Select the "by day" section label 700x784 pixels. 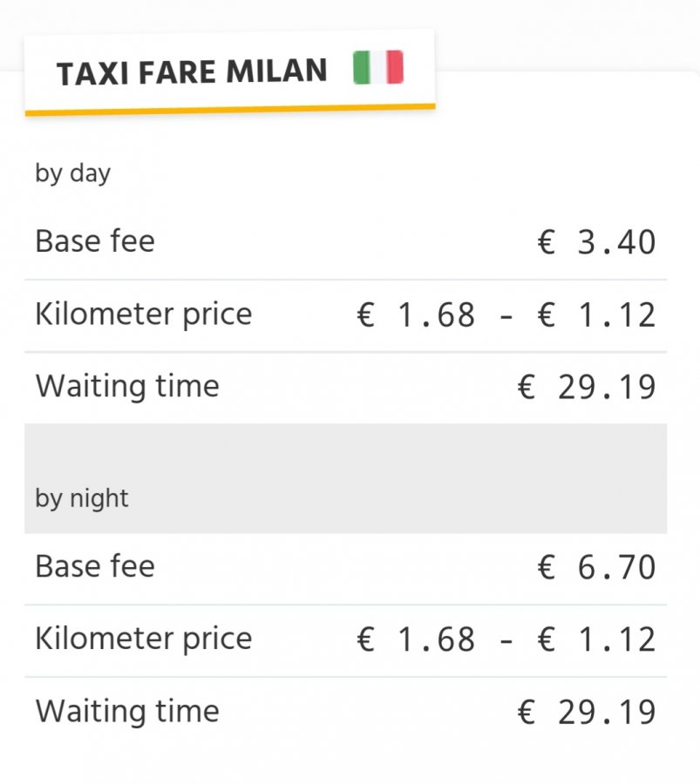click(72, 172)
